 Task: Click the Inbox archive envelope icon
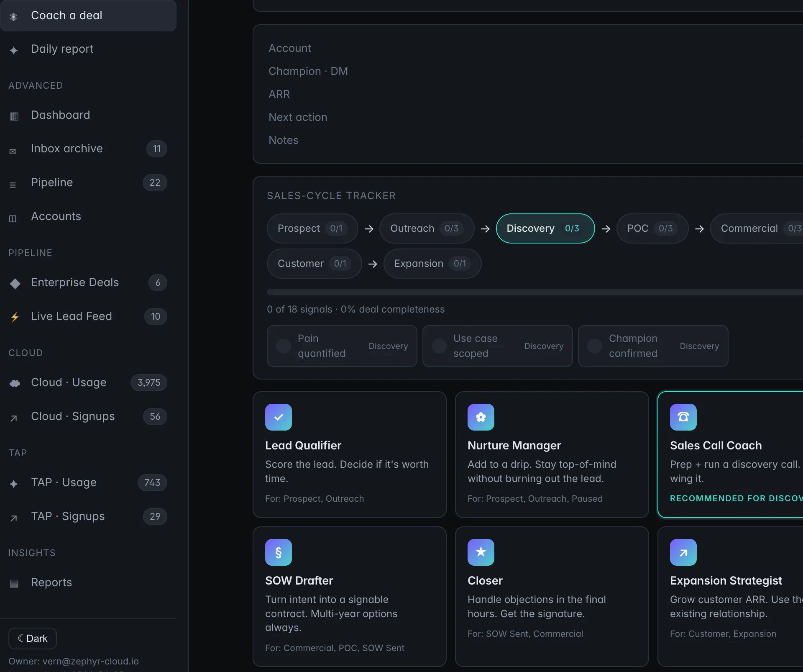13,151
